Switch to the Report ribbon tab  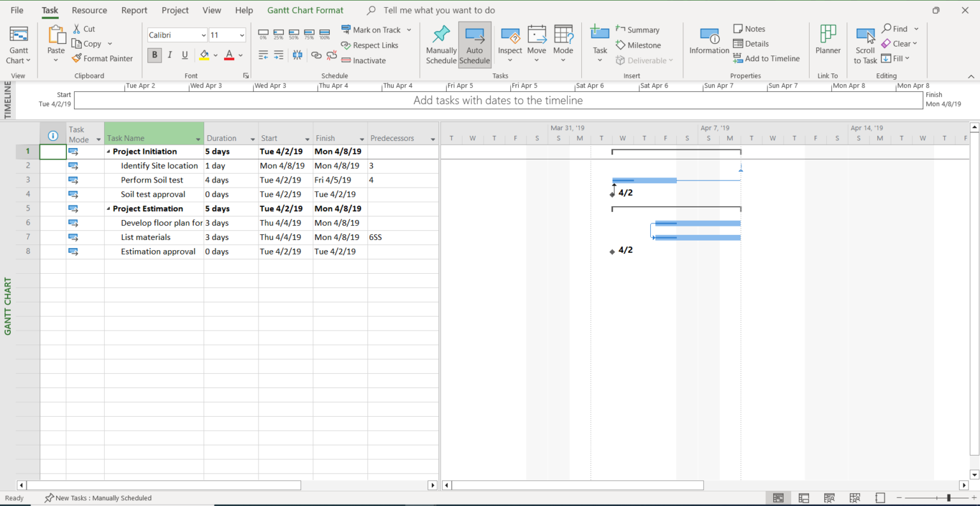pyautogui.click(x=134, y=10)
